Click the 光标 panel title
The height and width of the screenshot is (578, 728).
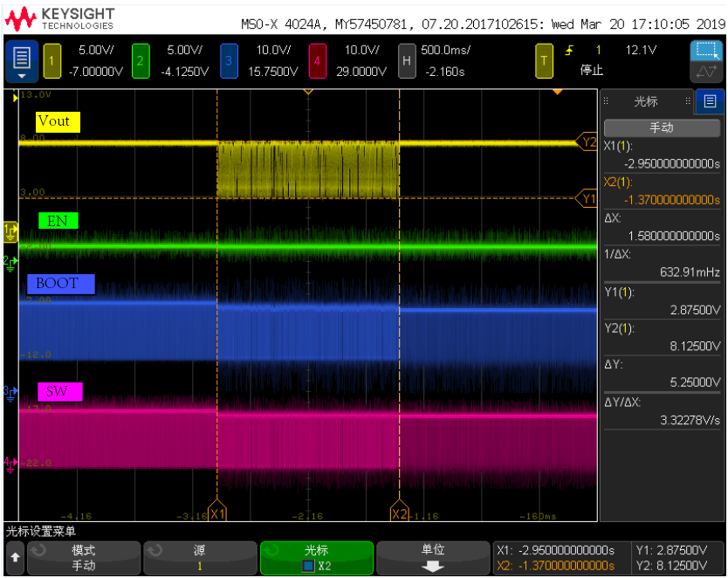point(646,101)
